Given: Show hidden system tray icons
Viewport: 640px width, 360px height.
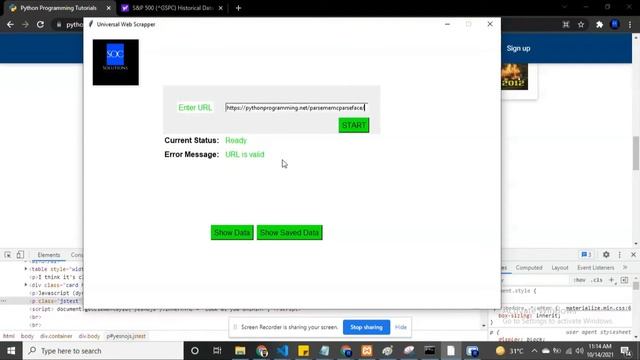Looking at the screenshot, I should (534, 351).
